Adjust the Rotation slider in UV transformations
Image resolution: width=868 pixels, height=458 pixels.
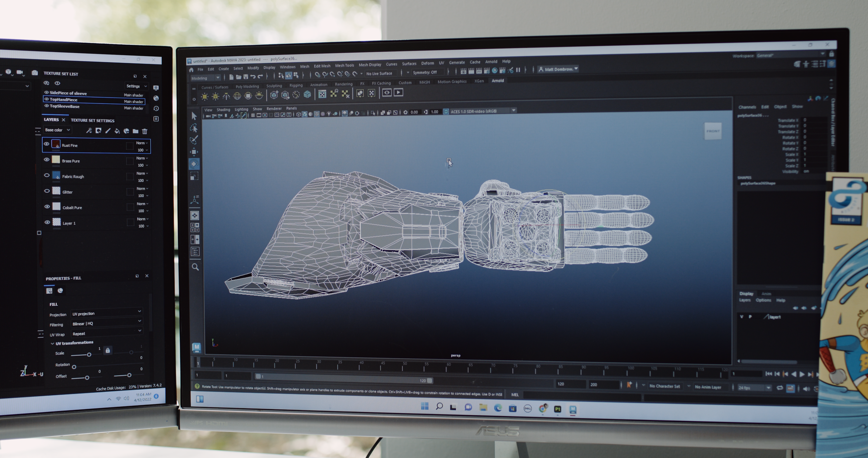(74, 367)
